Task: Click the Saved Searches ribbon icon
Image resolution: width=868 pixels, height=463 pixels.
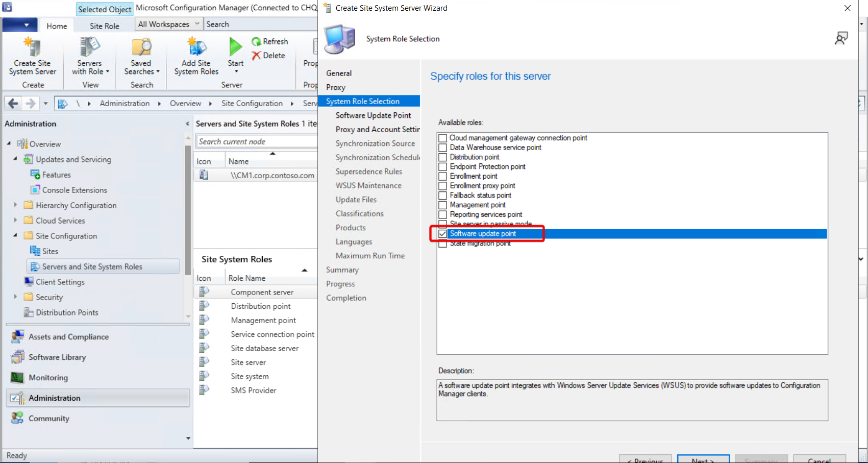Action: (141, 47)
